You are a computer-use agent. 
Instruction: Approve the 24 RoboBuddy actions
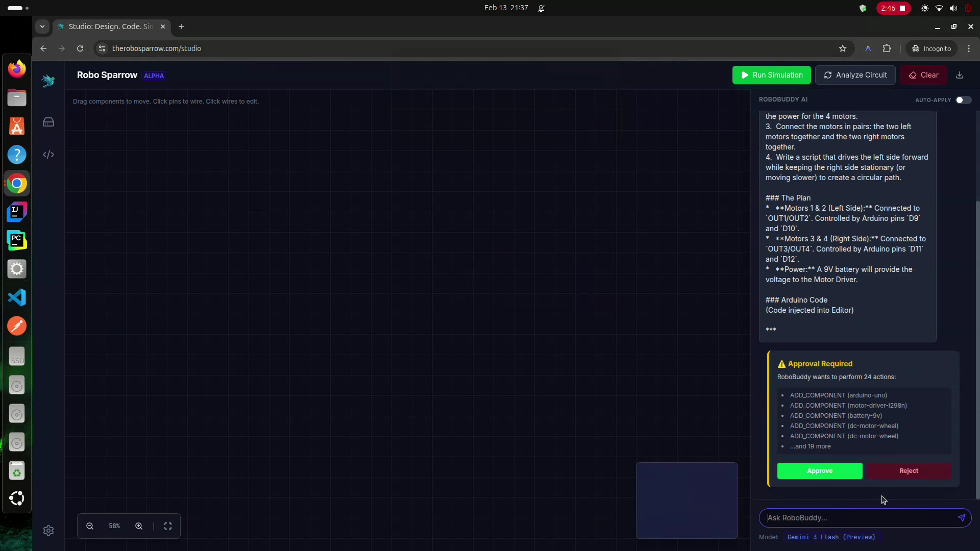coord(820,471)
